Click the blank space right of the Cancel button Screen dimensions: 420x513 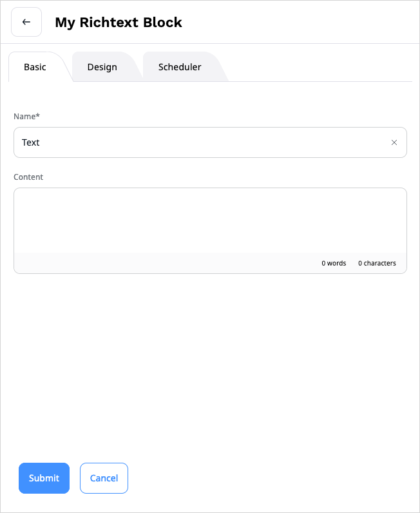point(271,478)
